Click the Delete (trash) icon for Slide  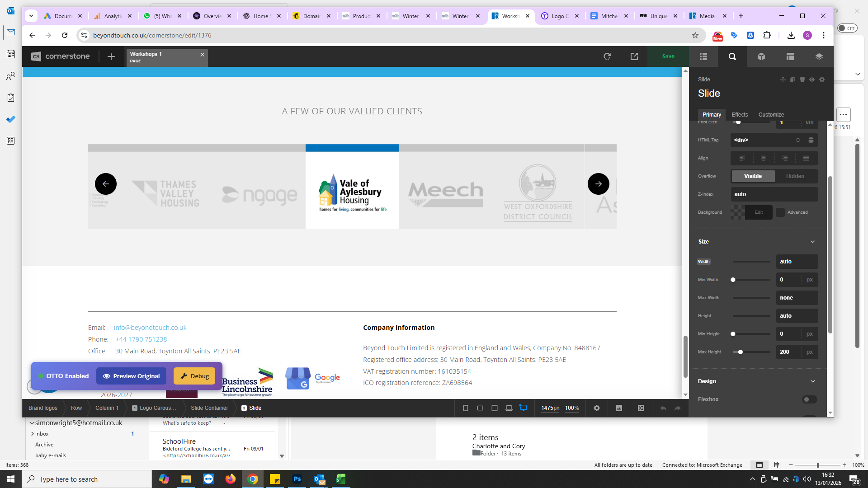(802, 80)
